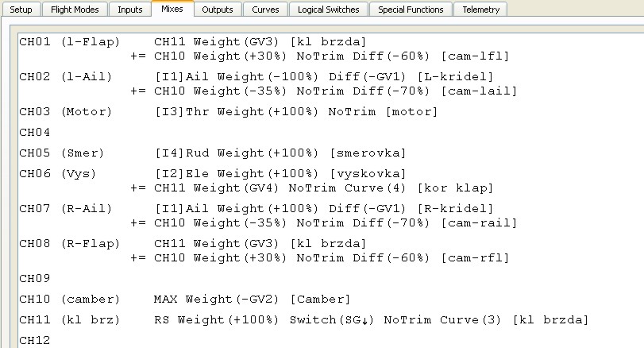Click the CH06 kor klap Curve(4) line
This screenshot has height=348, width=644.
coord(323,188)
